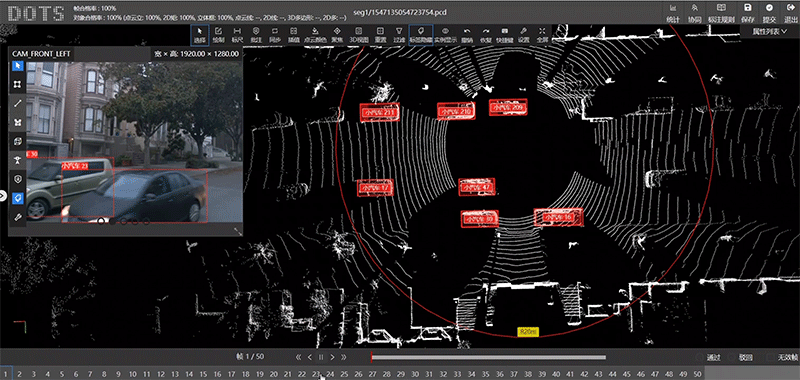The image size is (800, 380).
Task: Select the rectangle box tool in camera panel
Action: (x=17, y=84)
